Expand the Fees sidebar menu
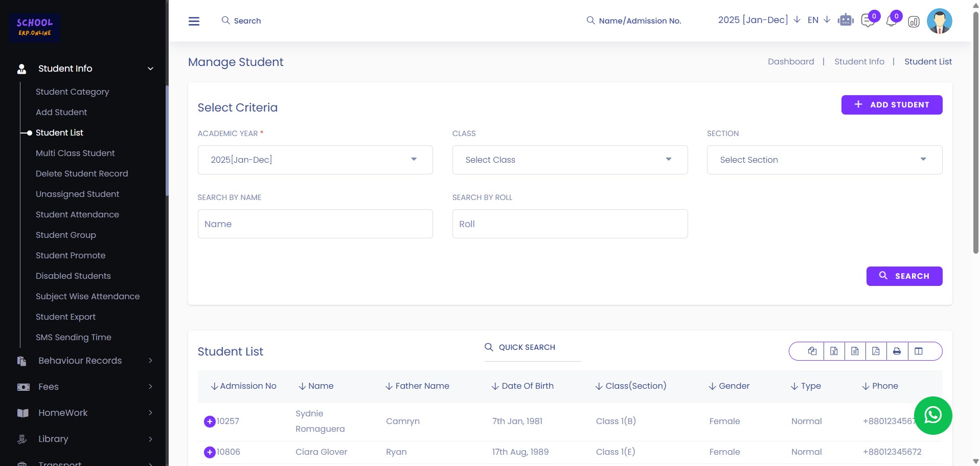The image size is (980, 466). tap(84, 387)
